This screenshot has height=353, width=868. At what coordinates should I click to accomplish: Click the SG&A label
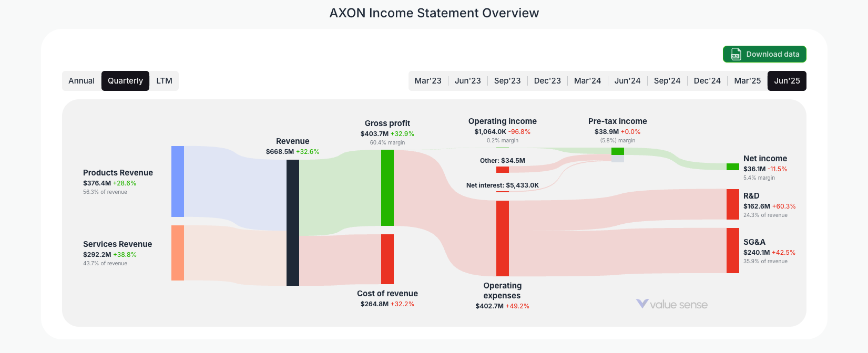(x=754, y=242)
